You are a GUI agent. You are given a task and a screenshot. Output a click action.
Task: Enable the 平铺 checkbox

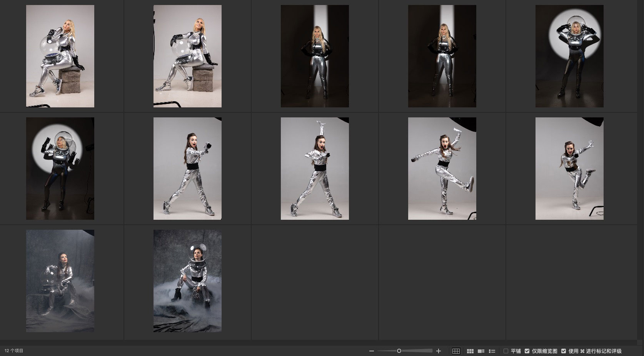click(x=506, y=351)
